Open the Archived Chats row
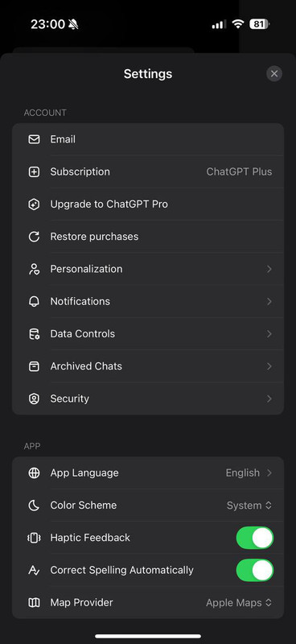 coord(148,366)
